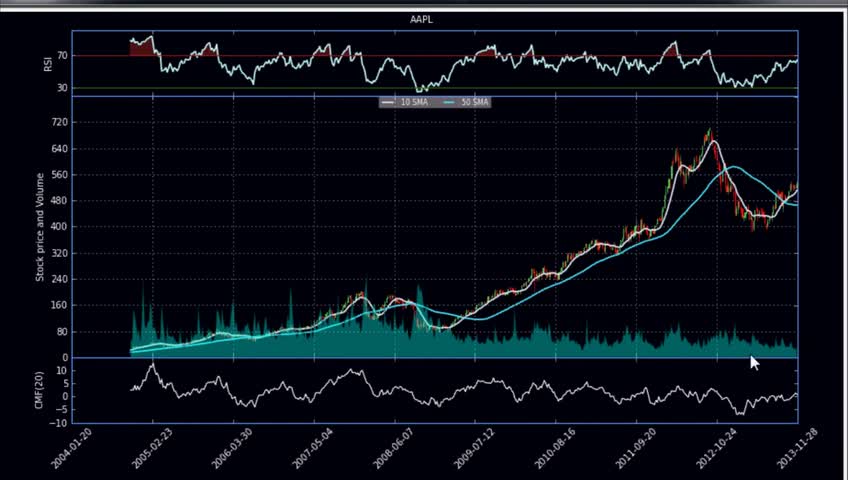Click the 2010-08-16 date label
This screenshot has height=480, width=848.
click(x=555, y=448)
